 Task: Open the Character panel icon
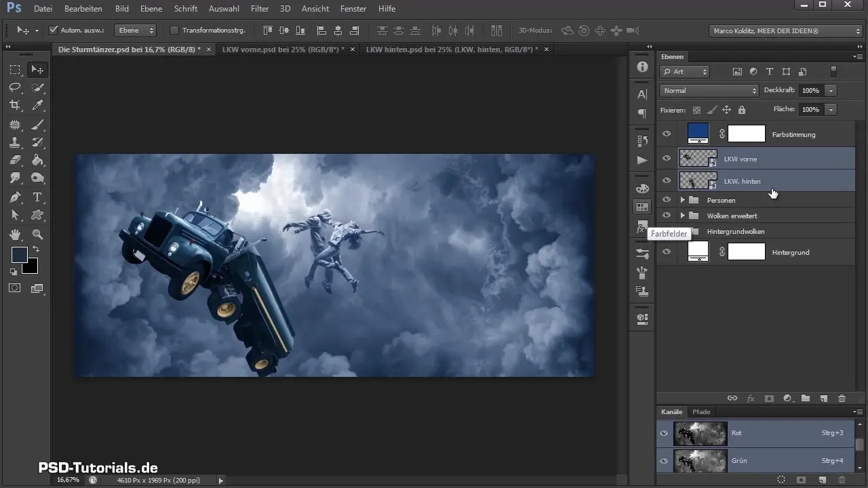point(642,95)
